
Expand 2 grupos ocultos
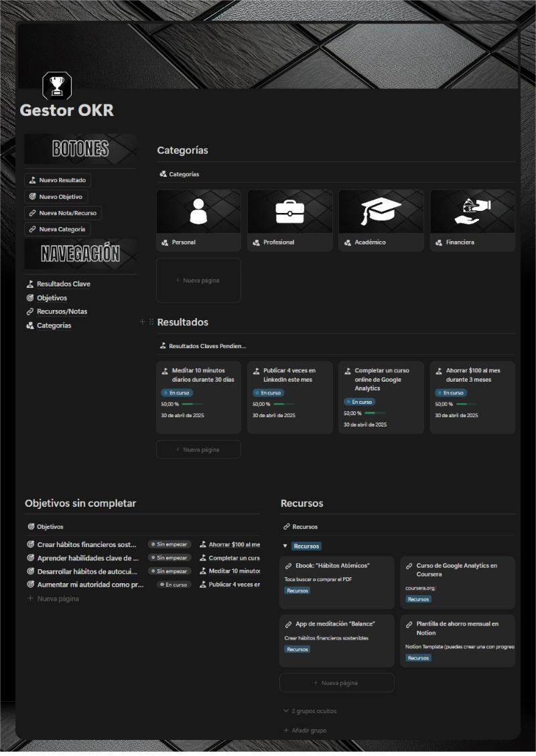(x=310, y=711)
